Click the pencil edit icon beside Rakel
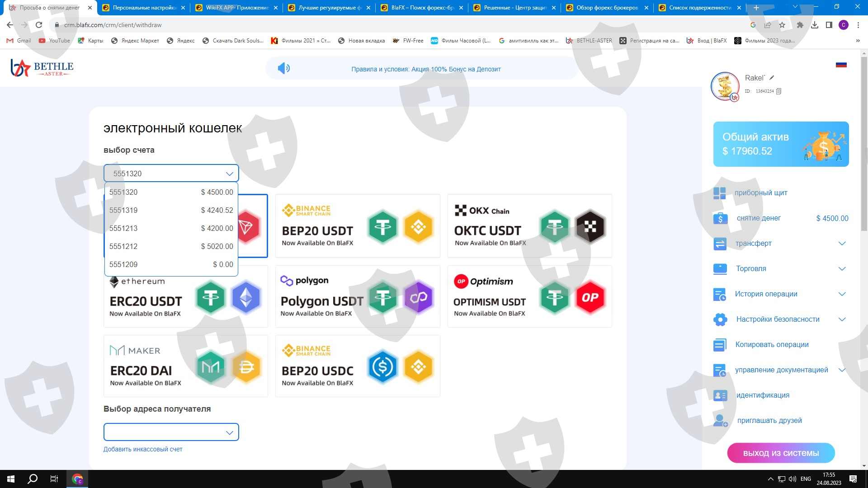The height and width of the screenshot is (488, 868). (x=772, y=78)
